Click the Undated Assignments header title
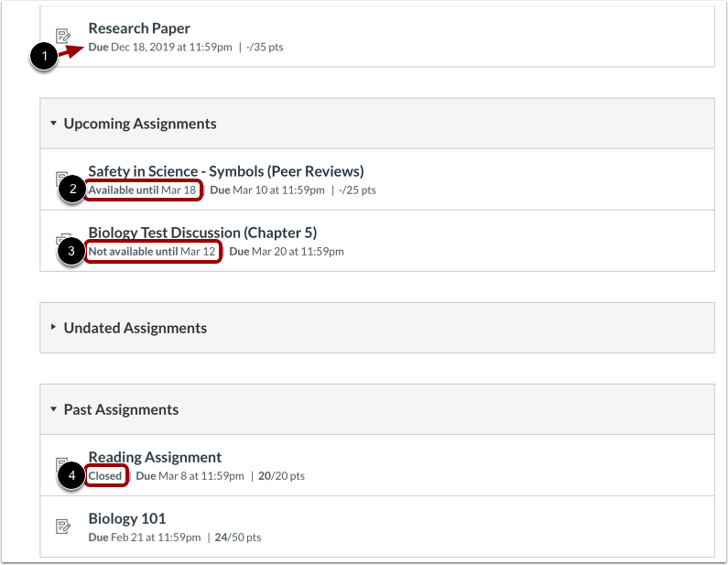728x565 pixels. coord(136,328)
